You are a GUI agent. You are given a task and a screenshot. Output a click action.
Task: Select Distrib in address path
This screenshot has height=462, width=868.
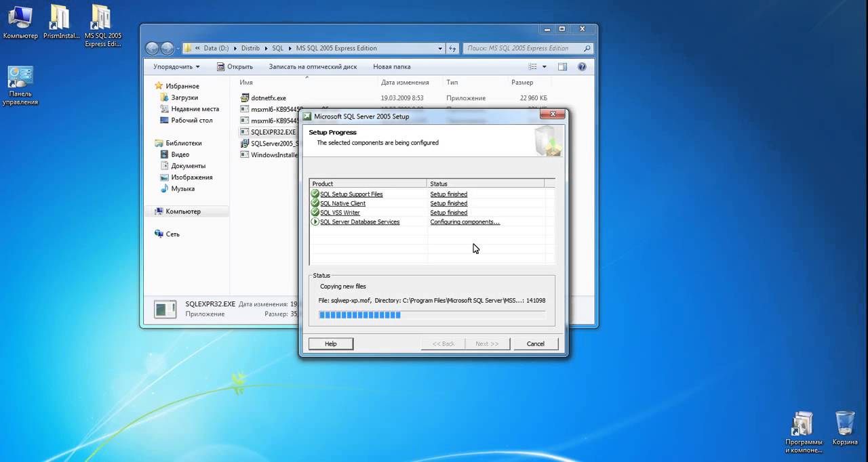252,49
